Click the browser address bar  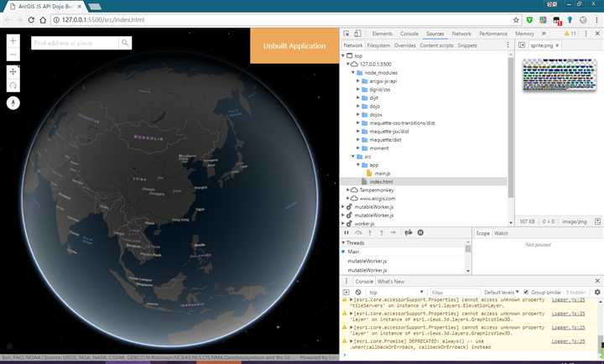[286, 19]
